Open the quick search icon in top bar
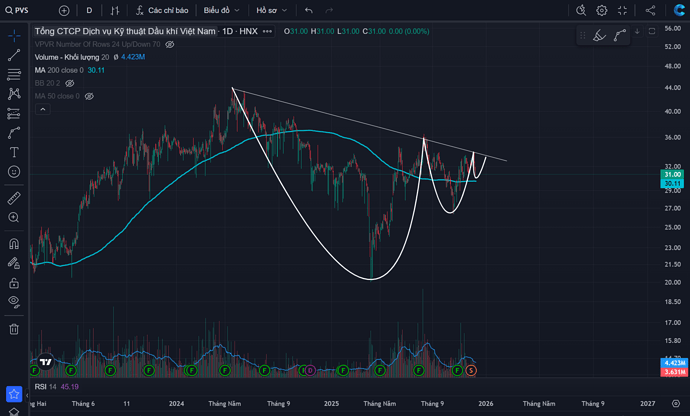 581,10
